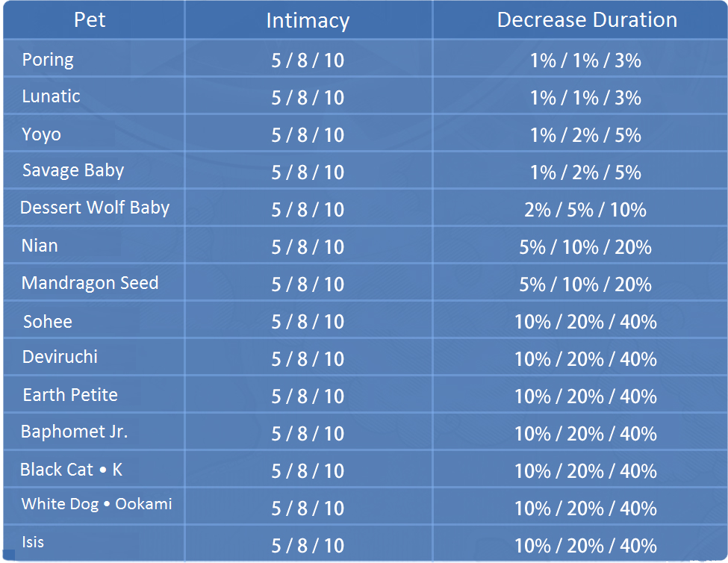Screen dimensions: 728x563
Task: Click the Decrease Duration column header
Action: coord(587,20)
